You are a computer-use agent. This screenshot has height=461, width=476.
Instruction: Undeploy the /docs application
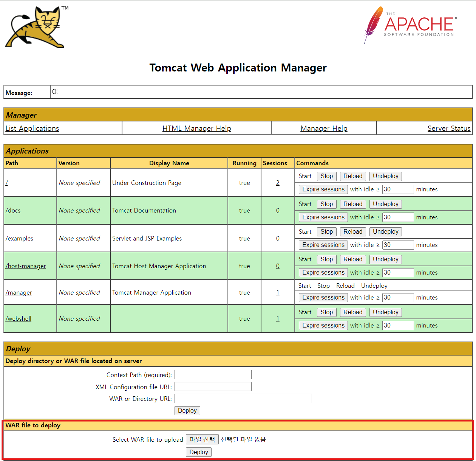pos(386,204)
